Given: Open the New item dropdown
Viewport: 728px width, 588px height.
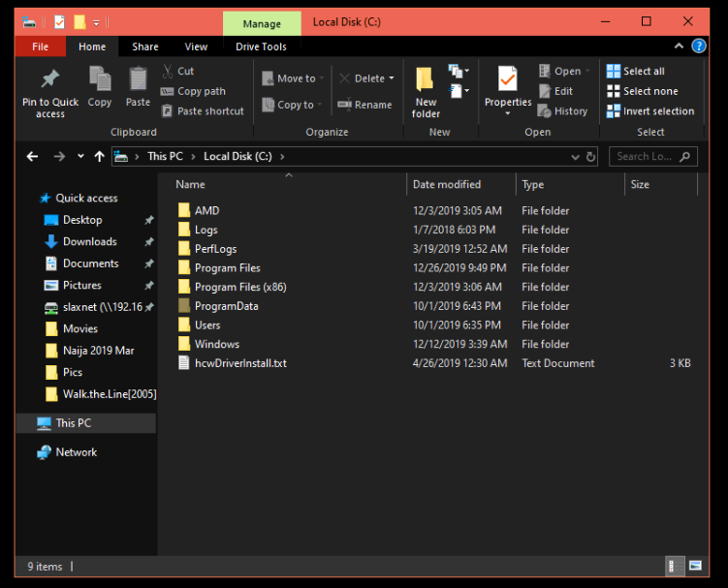Looking at the screenshot, I should pos(459,71).
